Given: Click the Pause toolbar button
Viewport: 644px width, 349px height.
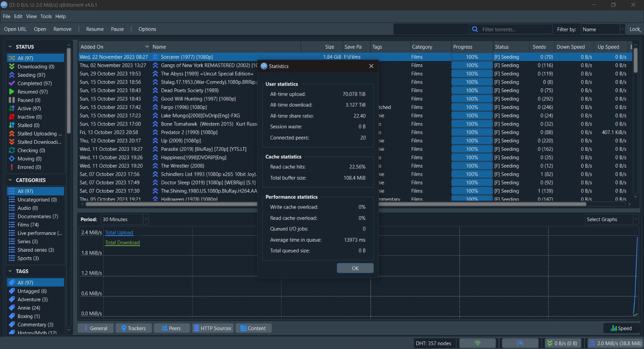Looking at the screenshot, I should (x=118, y=29).
